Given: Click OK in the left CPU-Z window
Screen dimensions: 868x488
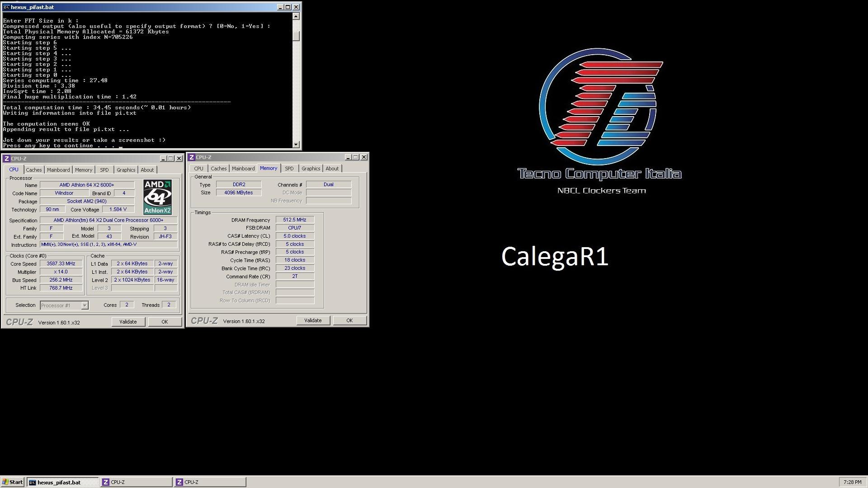Looking at the screenshot, I should click(x=165, y=322).
